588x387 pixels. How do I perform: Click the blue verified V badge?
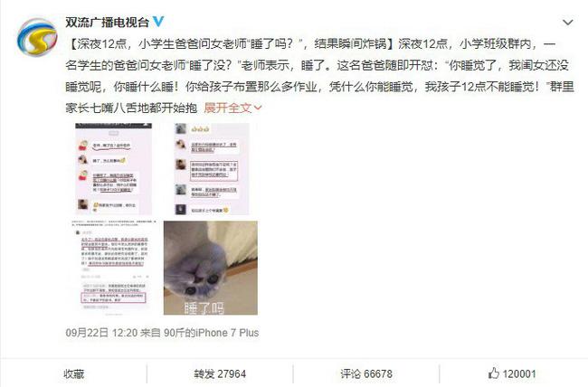(158, 22)
